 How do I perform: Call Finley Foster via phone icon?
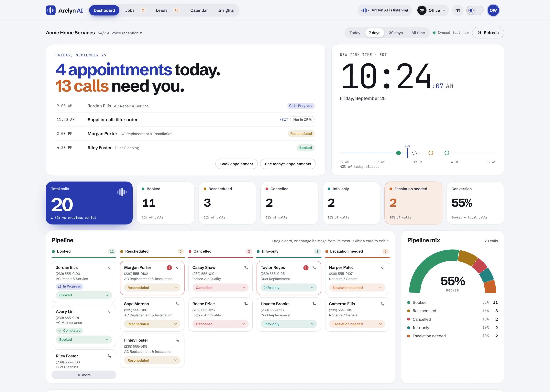tap(177, 340)
